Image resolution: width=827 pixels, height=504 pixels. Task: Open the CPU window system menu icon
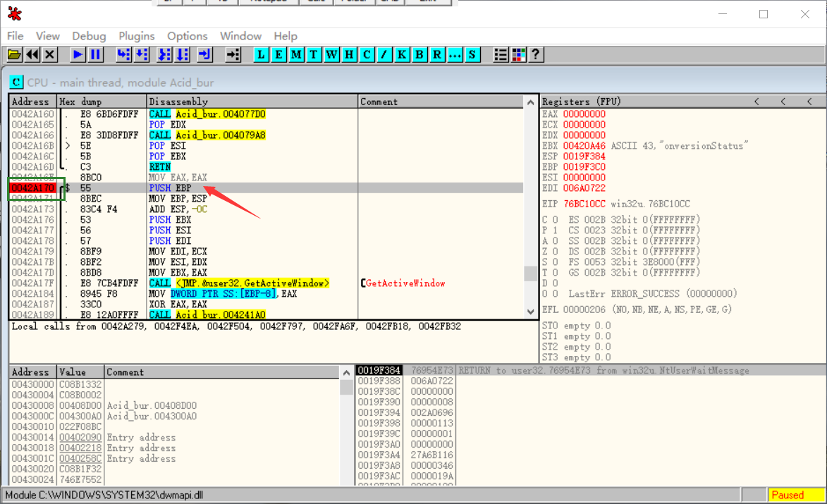(16, 82)
